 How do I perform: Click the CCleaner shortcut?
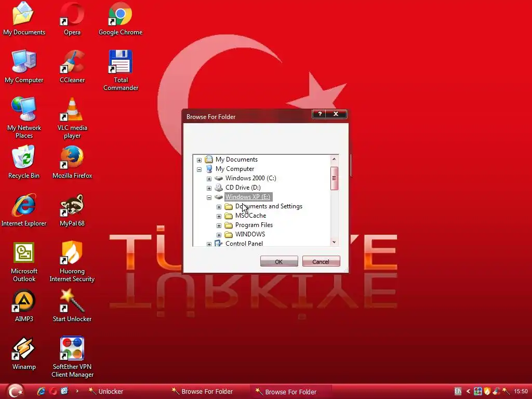[x=72, y=66]
